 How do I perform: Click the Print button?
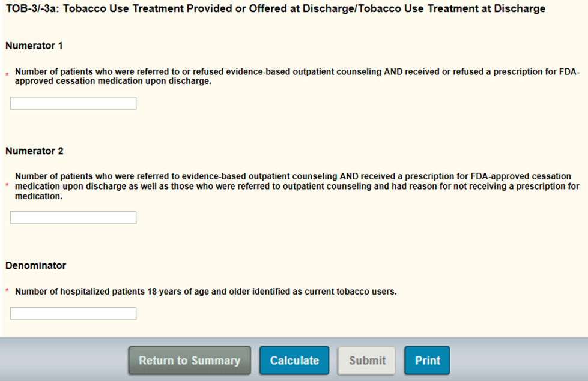[427, 361]
